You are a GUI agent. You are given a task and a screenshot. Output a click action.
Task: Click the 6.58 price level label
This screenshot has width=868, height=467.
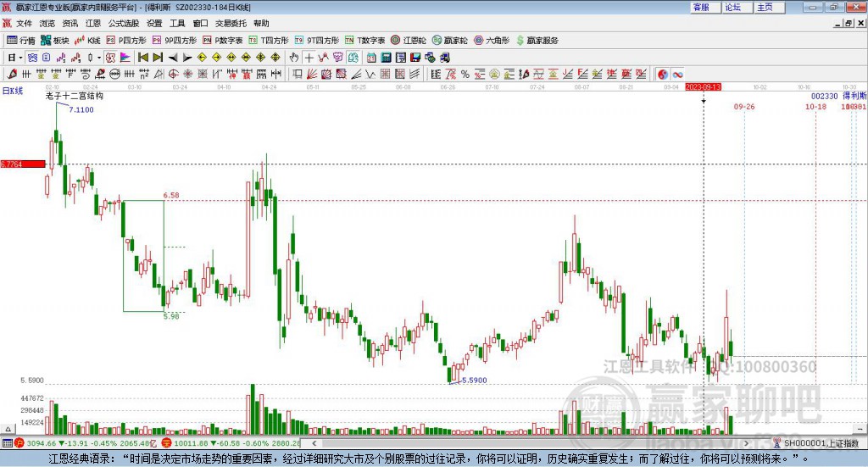click(171, 195)
